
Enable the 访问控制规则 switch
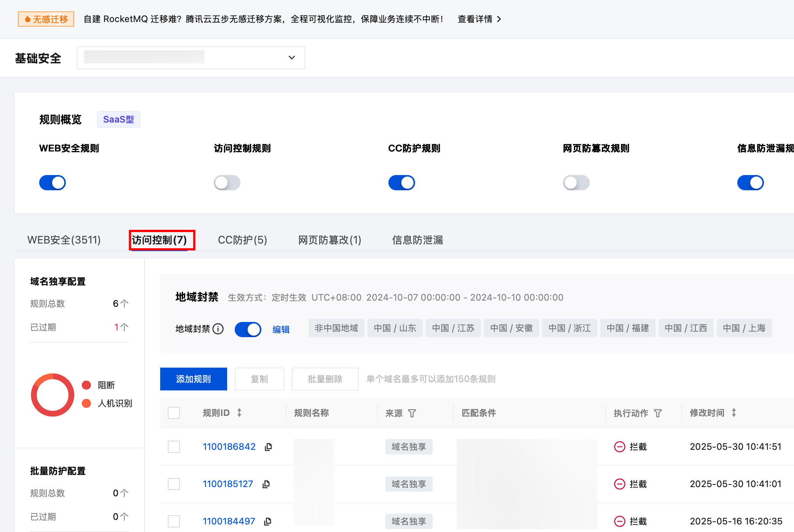coord(227,183)
